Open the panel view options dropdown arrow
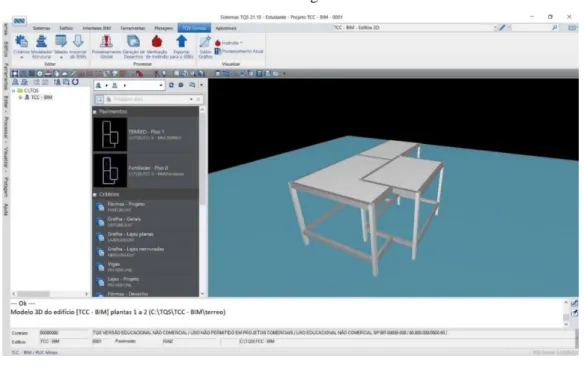 click(201, 85)
